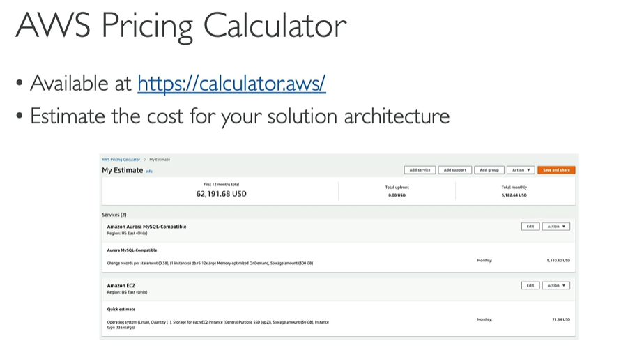Click the Add service button
644x350 pixels.
tap(420, 170)
